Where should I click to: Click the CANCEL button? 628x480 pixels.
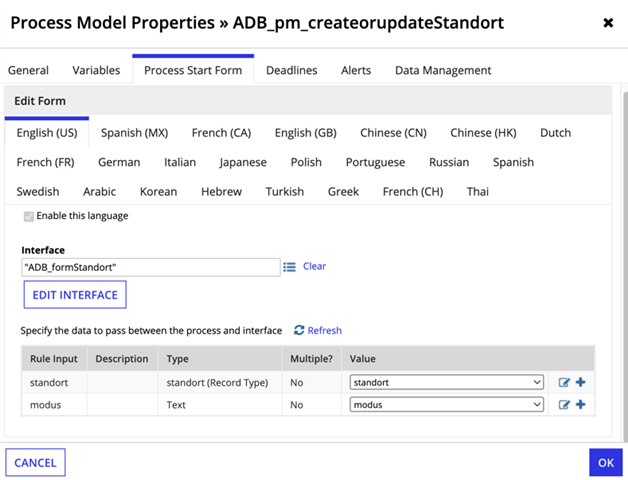(35, 463)
